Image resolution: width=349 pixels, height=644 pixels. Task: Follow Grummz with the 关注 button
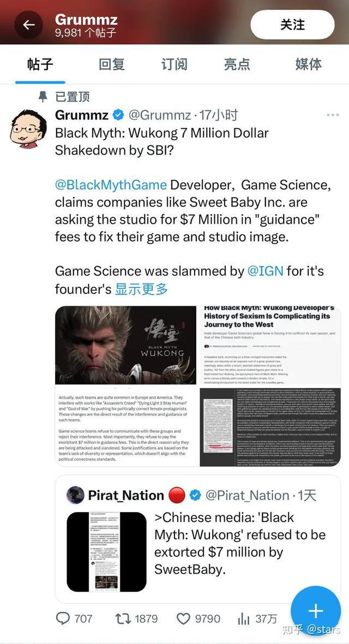292,25
